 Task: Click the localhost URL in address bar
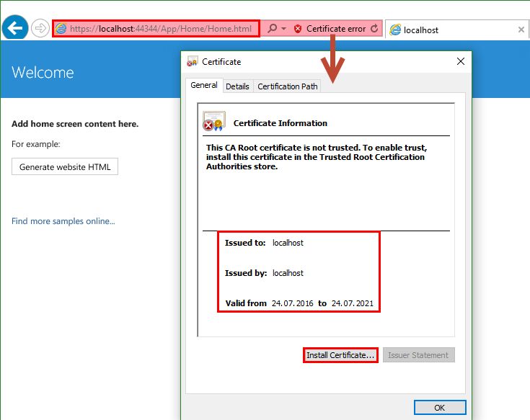(x=160, y=29)
